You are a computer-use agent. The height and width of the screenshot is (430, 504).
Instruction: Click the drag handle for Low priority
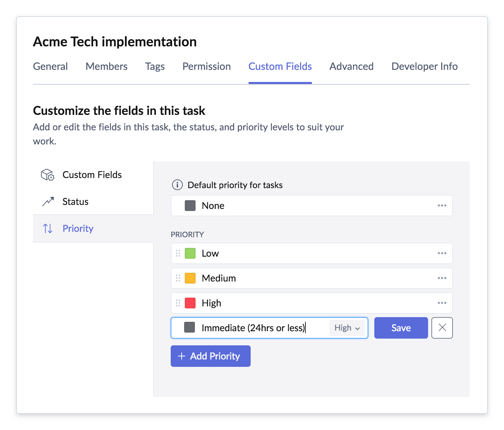(x=178, y=253)
